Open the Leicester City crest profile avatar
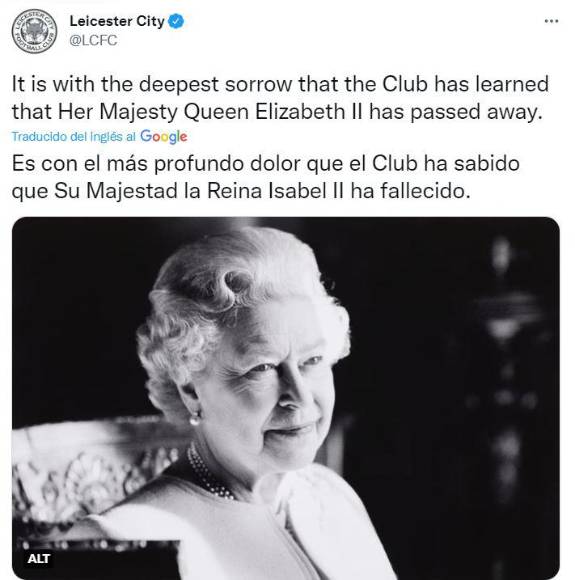The image size is (575, 580). (x=34, y=31)
